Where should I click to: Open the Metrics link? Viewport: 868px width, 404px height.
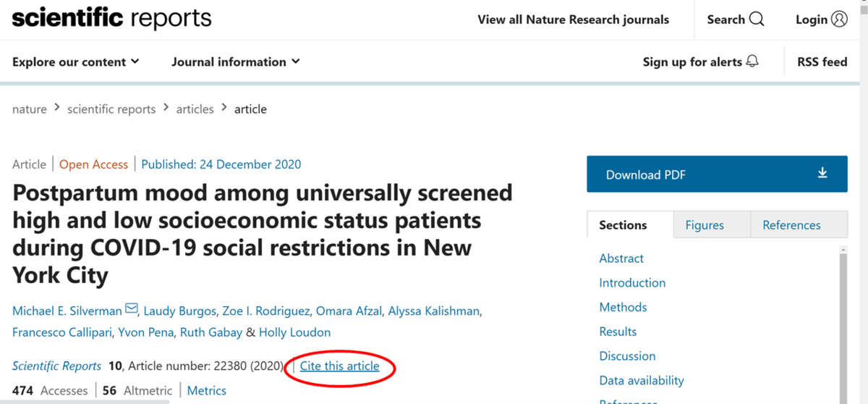click(x=206, y=391)
